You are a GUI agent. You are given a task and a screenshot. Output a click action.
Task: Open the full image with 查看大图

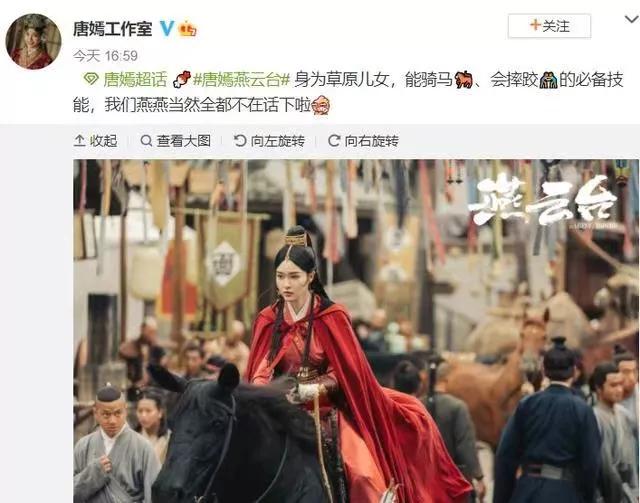pyautogui.click(x=176, y=141)
